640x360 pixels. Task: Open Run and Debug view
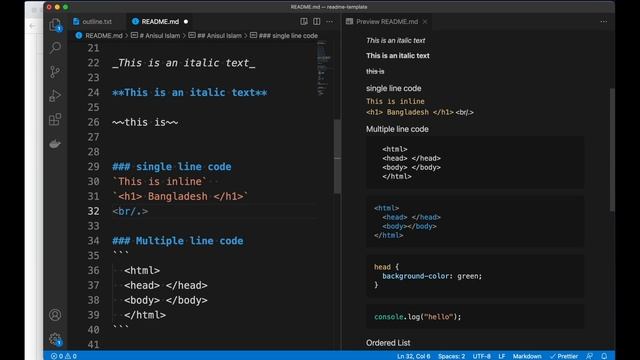(55, 96)
